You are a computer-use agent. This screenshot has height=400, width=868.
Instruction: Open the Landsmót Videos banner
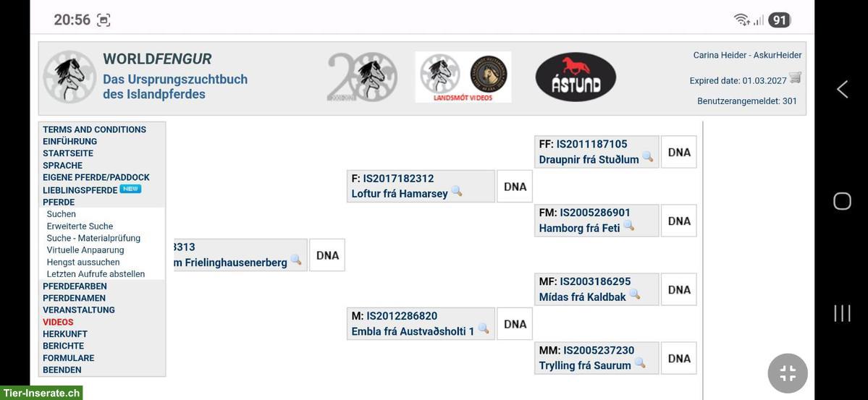tap(463, 77)
